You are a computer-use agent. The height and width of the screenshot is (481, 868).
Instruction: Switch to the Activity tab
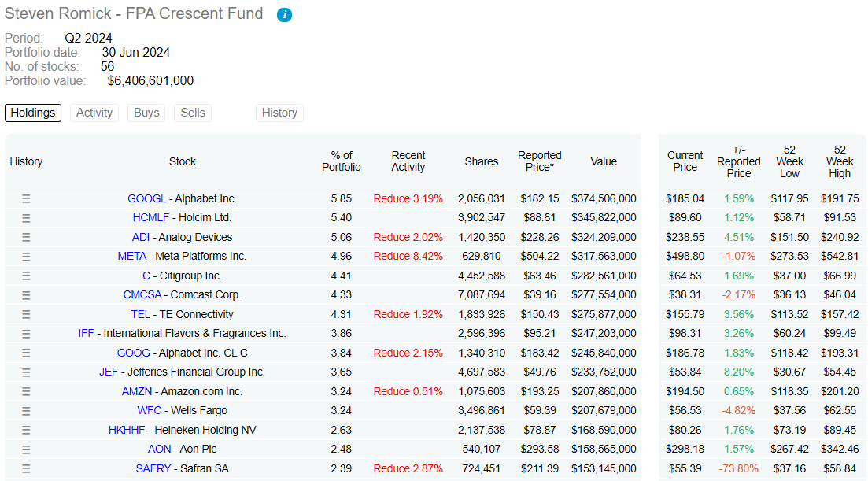click(x=94, y=113)
